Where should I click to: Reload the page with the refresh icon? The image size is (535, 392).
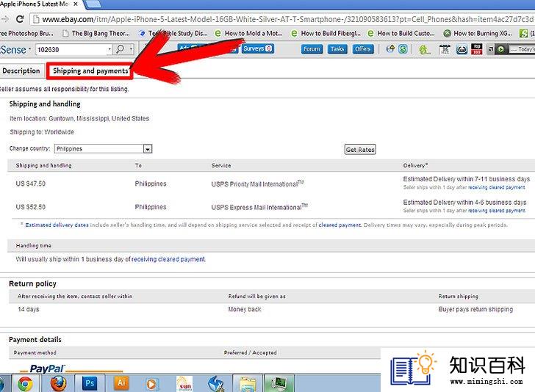[20, 19]
